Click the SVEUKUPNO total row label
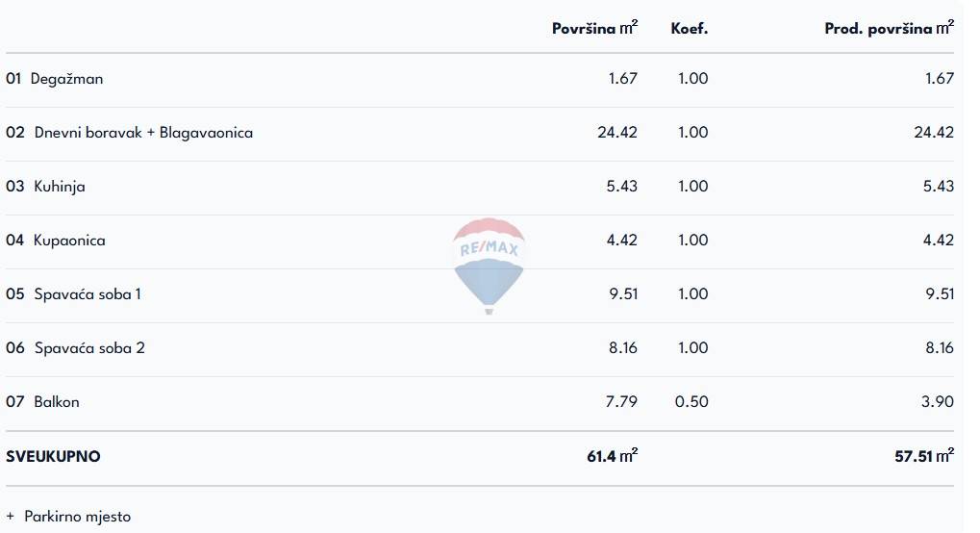 point(53,456)
